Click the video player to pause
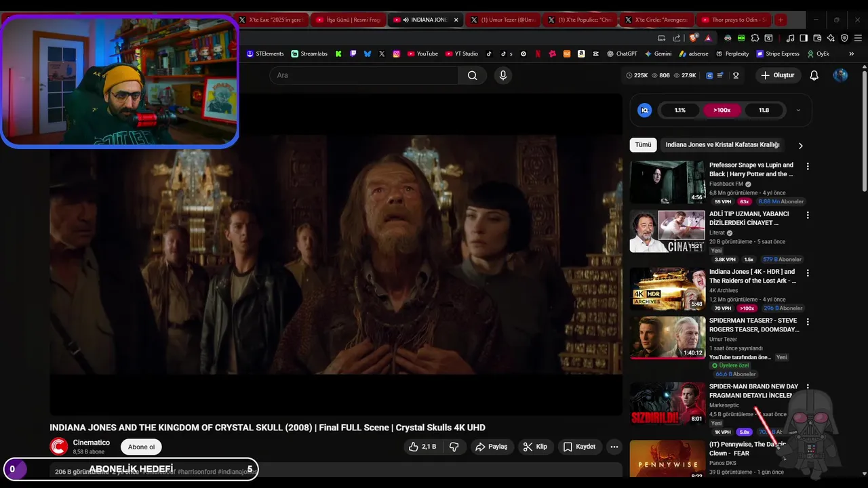The width and height of the screenshot is (868, 488). pyautogui.click(x=336, y=254)
